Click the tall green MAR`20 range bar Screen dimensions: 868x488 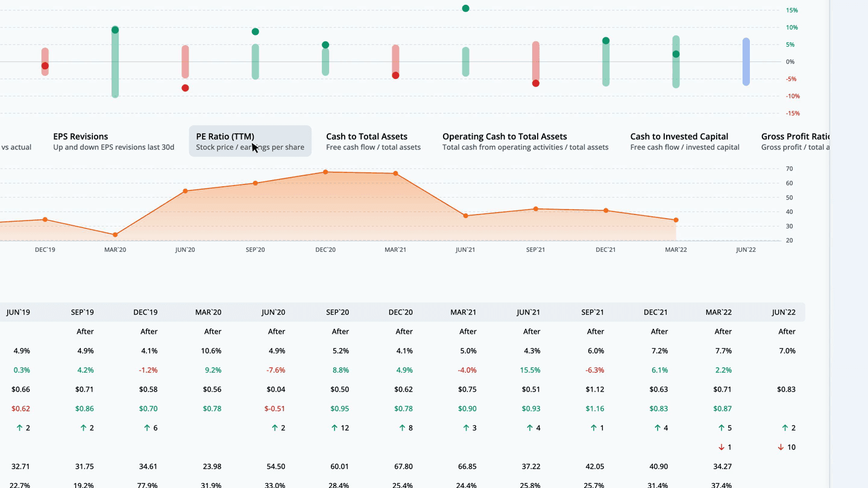(x=115, y=63)
